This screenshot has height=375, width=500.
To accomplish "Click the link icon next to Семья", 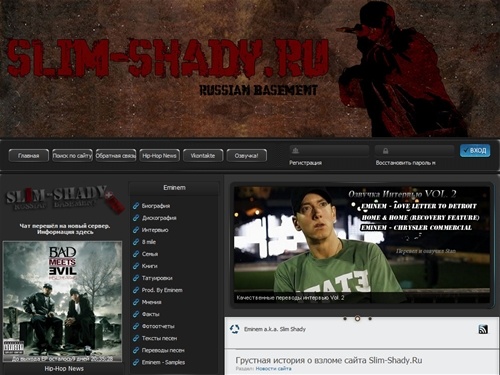I will (136, 254).
